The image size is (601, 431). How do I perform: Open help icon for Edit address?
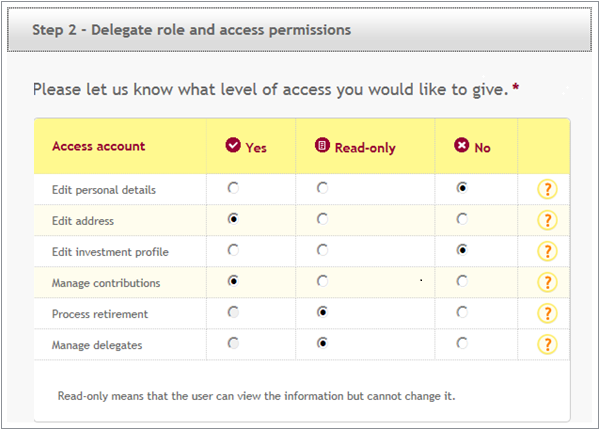(547, 220)
